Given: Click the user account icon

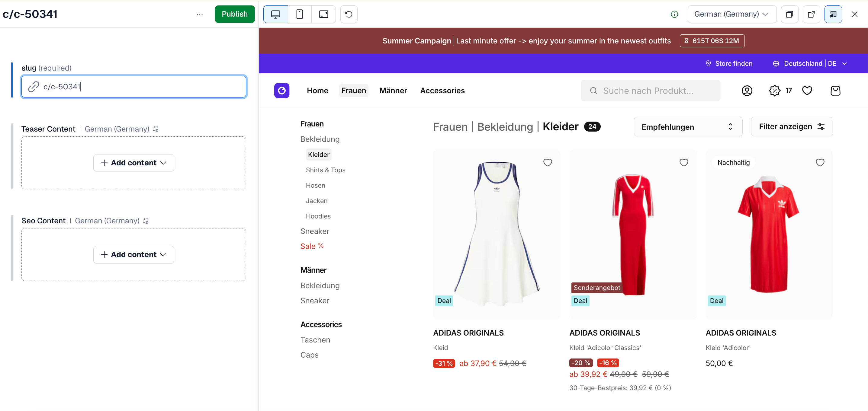Looking at the screenshot, I should click(x=747, y=91).
